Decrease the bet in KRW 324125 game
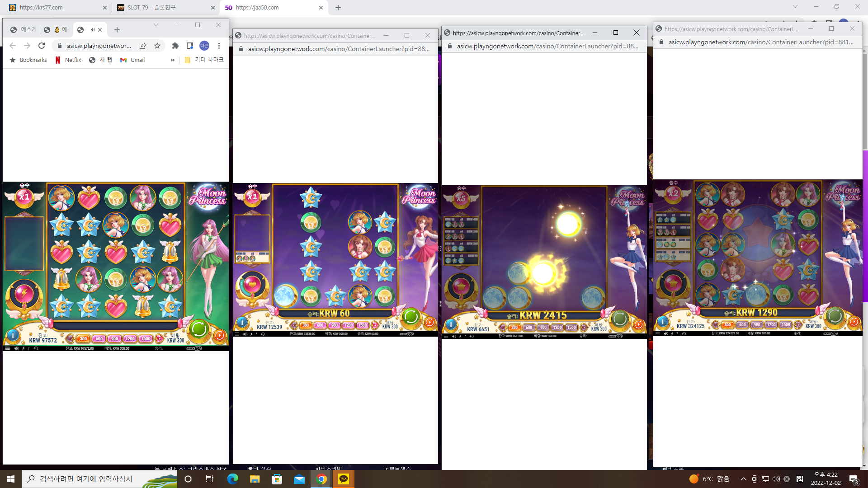Image resolution: width=868 pixels, height=488 pixels. click(x=715, y=325)
